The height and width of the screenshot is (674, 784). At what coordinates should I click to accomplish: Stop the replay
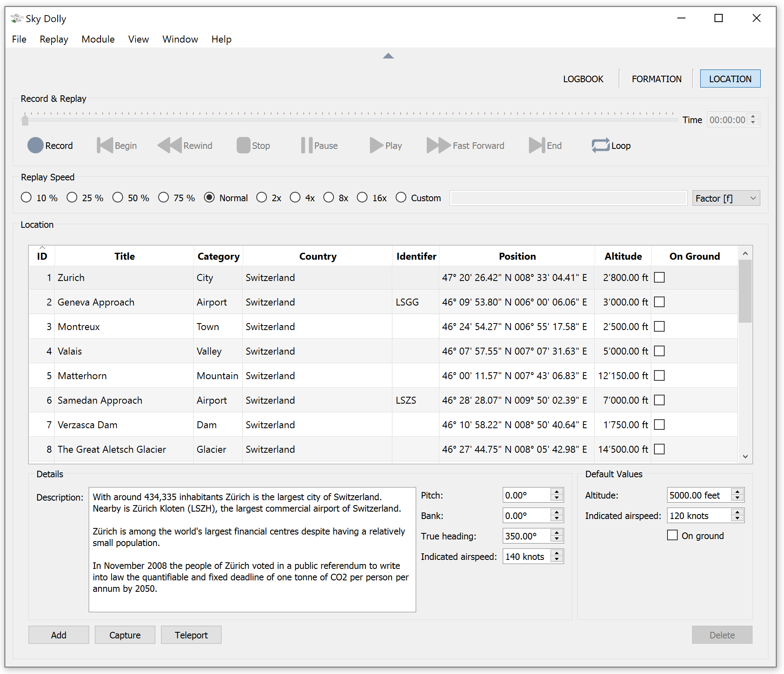point(253,146)
